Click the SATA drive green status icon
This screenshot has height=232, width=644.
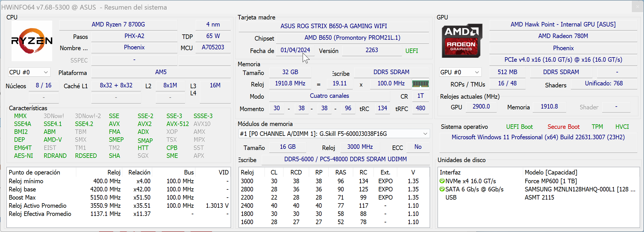point(442,189)
